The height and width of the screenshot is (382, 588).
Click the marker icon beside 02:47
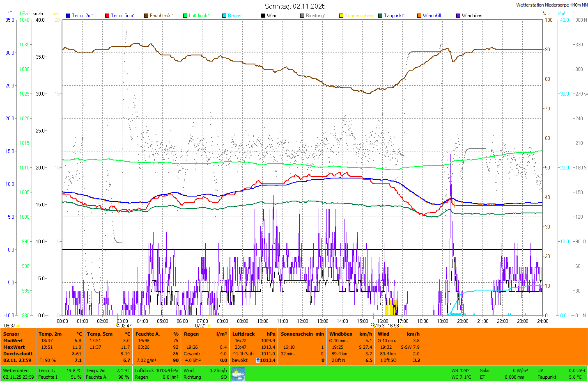[117, 325]
